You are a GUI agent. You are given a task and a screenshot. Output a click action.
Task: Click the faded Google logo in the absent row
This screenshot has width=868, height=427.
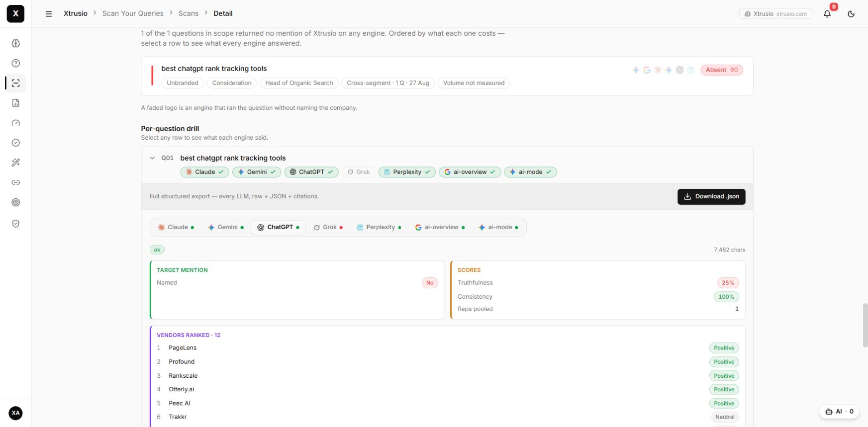point(647,70)
